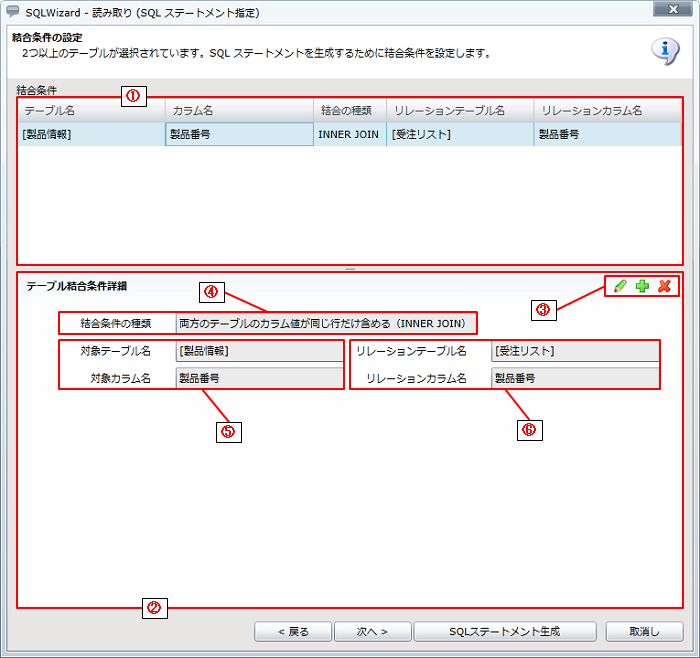Click the red X delete icon

tap(664, 286)
